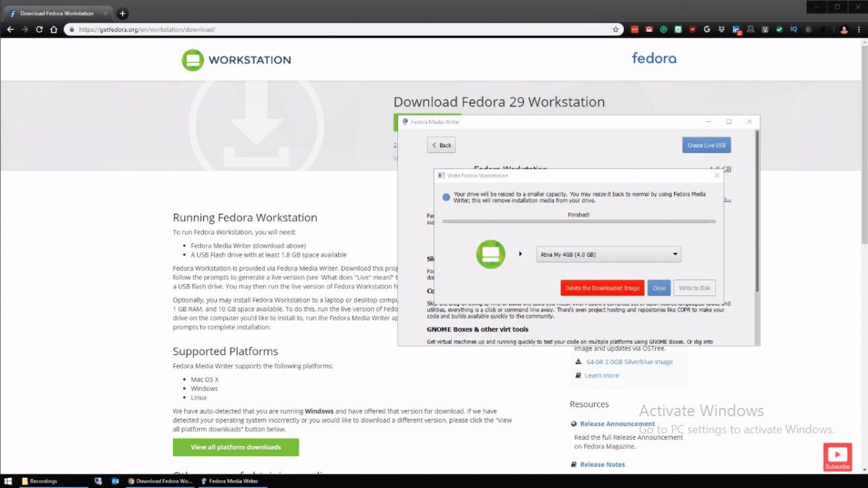Open the 64-bit 2.0GB Silverblue image link
Viewport: 868px width, 488px height.
[x=629, y=362]
